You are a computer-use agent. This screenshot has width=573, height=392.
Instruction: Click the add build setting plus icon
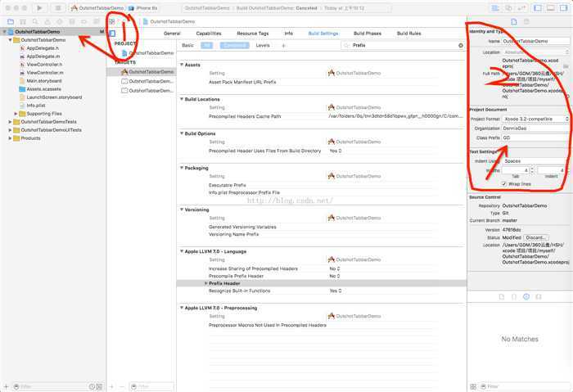click(x=283, y=46)
